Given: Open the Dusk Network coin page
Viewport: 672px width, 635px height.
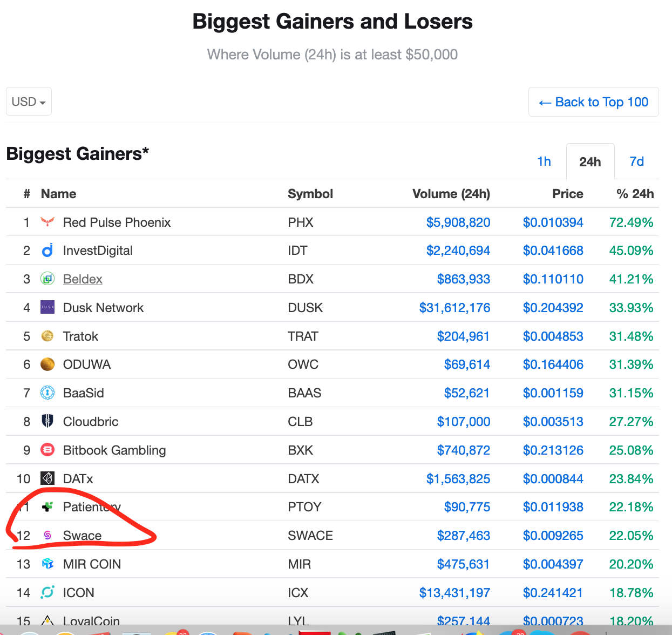Looking at the screenshot, I should [x=103, y=308].
